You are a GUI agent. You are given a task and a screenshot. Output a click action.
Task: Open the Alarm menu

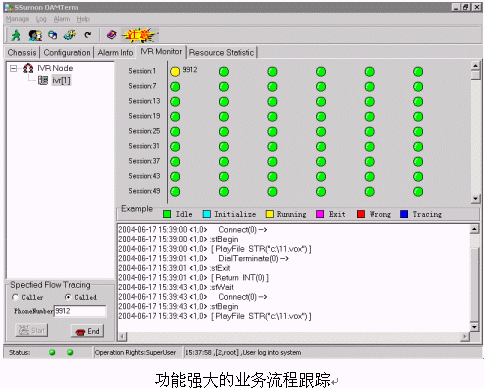pos(62,19)
